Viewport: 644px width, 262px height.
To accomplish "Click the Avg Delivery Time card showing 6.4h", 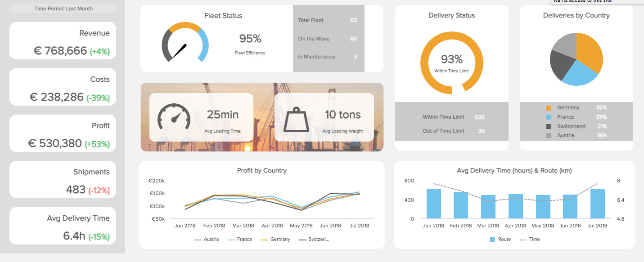I will coord(63,226).
